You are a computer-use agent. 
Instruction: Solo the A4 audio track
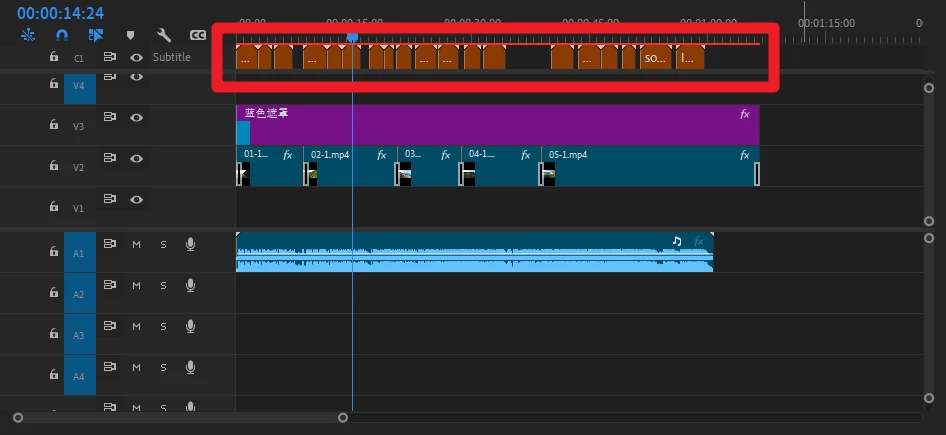click(163, 367)
